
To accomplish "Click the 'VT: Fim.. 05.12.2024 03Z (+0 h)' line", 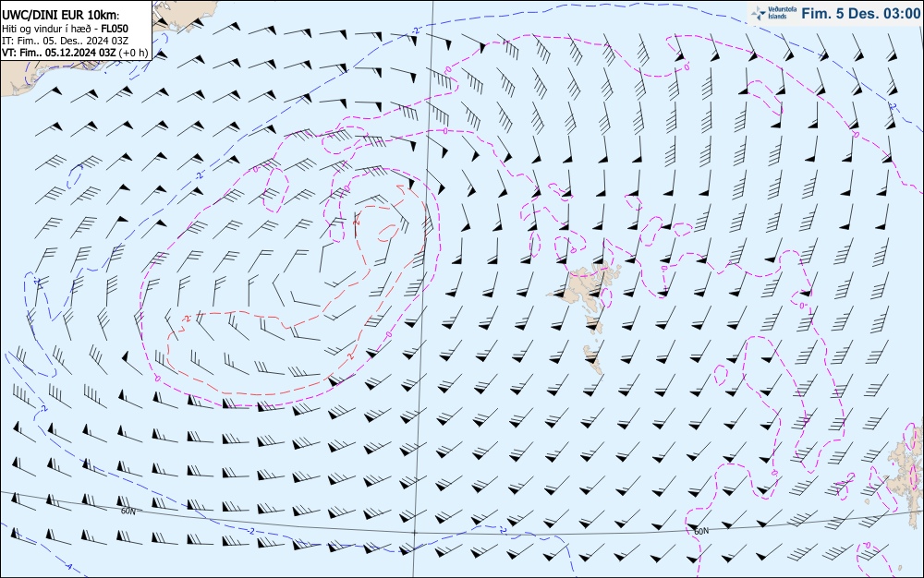I will (75, 53).
